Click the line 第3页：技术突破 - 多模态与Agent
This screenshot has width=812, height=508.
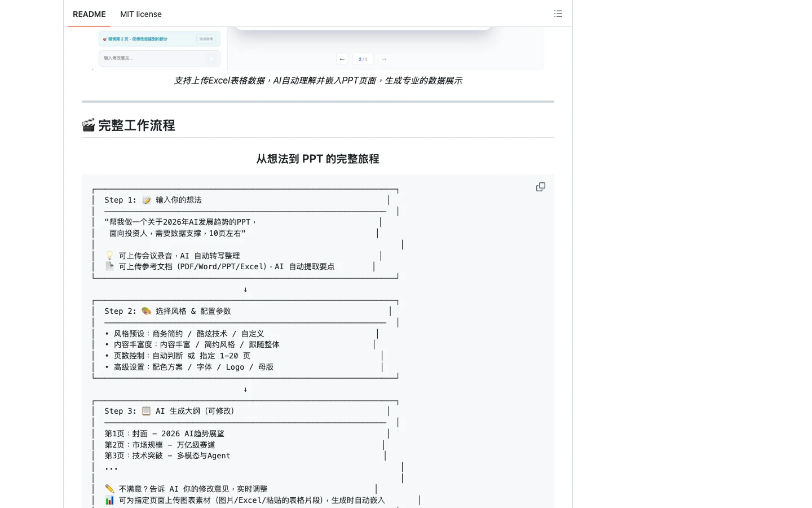(x=167, y=456)
